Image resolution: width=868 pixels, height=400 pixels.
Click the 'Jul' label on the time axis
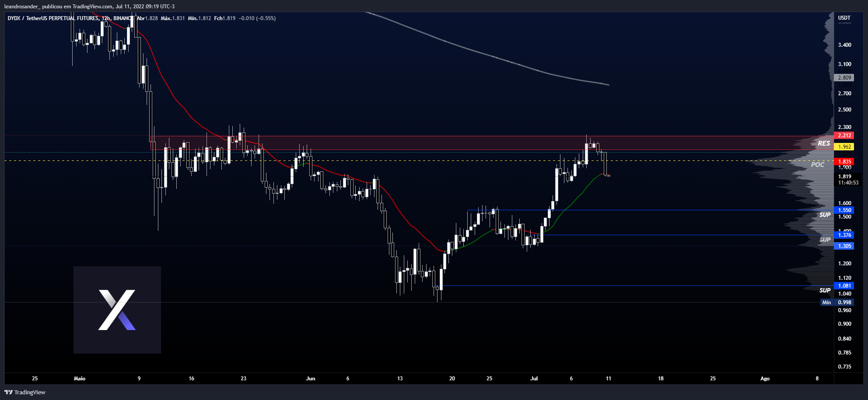click(x=534, y=379)
